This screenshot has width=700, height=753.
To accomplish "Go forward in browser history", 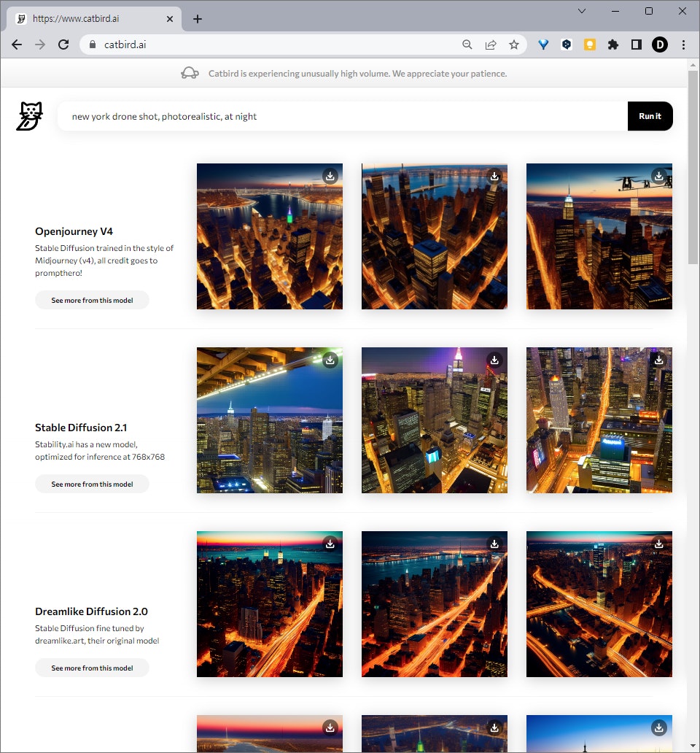I will (40, 45).
